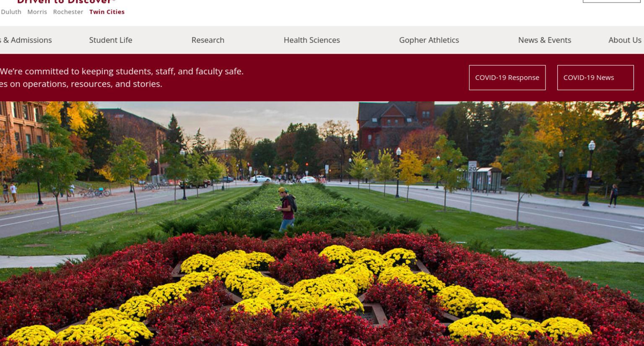This screenshot has height=346, width=644.
Task: Select News & Events in navigation
Action: point(545,40)
